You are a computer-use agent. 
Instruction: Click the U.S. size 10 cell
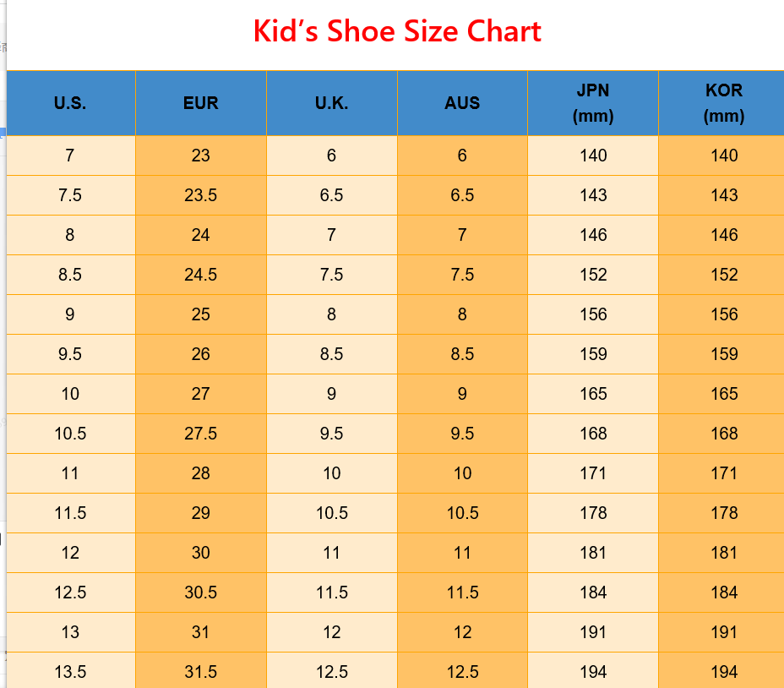point(70,394)
